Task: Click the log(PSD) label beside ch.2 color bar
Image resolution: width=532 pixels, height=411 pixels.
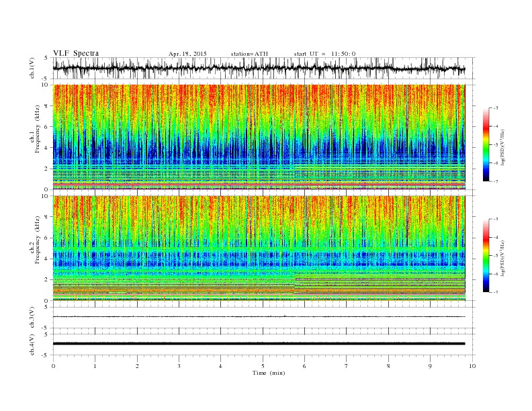Action: [x=502, y=258]
